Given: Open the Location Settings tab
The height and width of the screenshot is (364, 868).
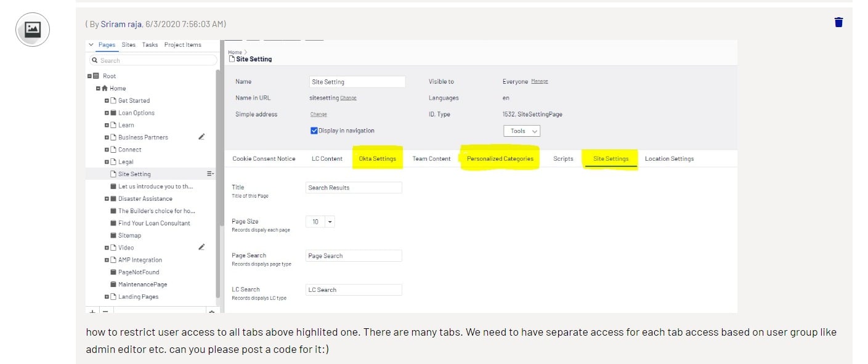Looking at the screenshot, I should pyautogui.click(x=669, y=159).
